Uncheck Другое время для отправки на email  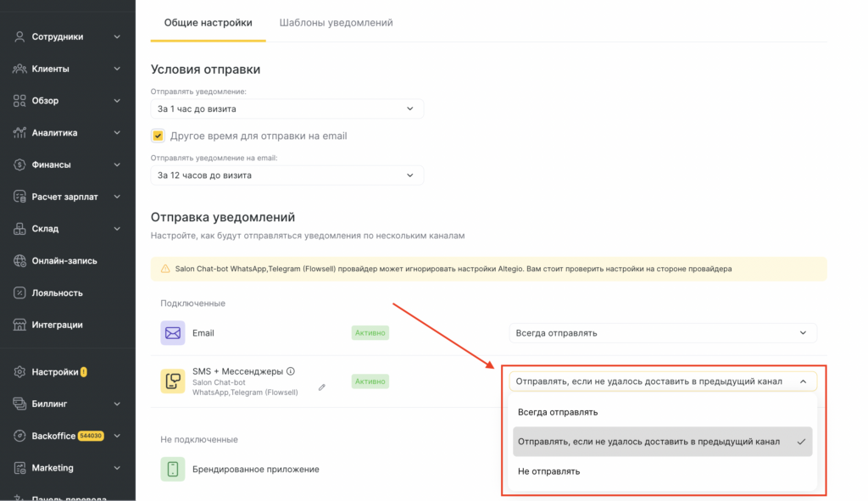(x=158, y=136)
